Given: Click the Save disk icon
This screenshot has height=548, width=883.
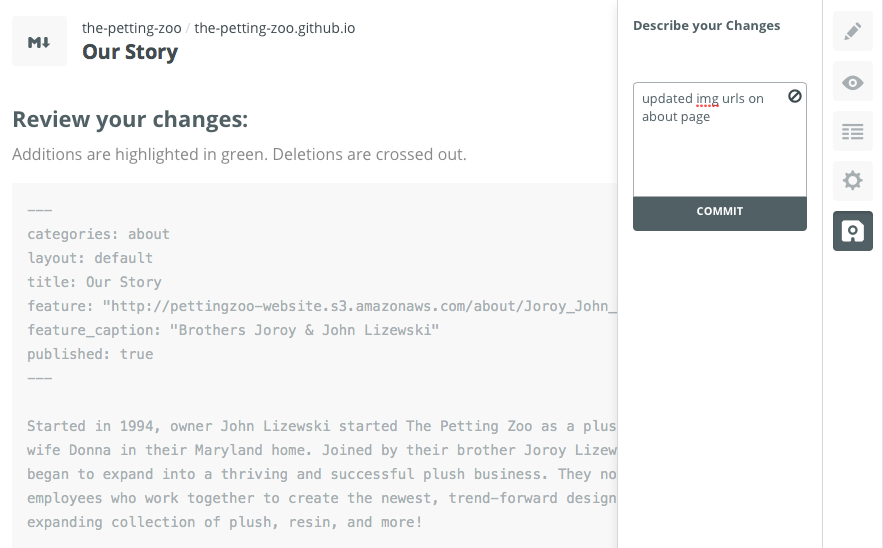Looking at the screenshot, I should tap(852, 231).
